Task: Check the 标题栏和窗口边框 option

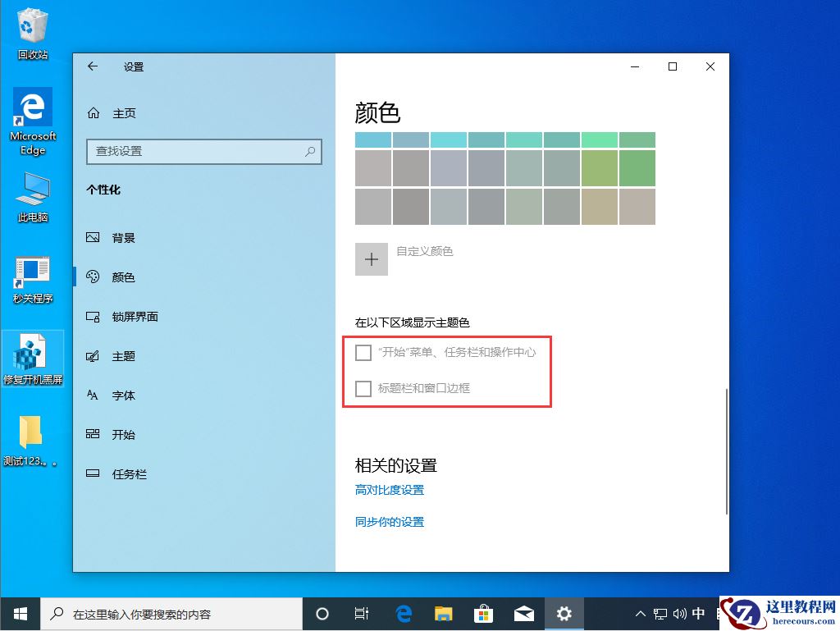Action: coord(363,388)
